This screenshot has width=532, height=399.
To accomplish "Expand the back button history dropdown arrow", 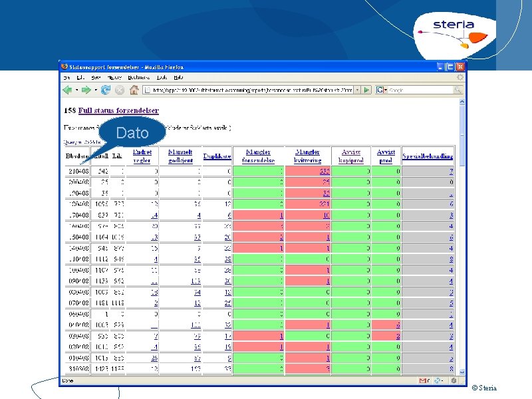I will coord(76,90).
